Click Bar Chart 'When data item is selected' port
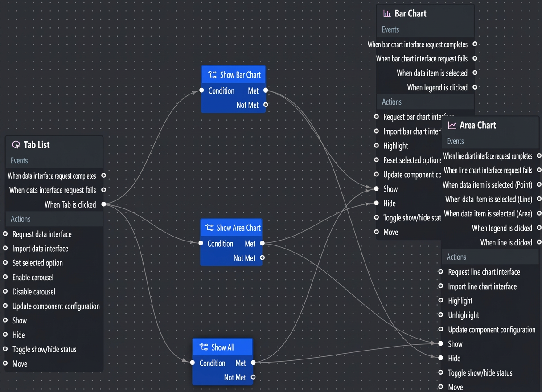This screenshot has width=542, height=392. [x=475, y=73]
